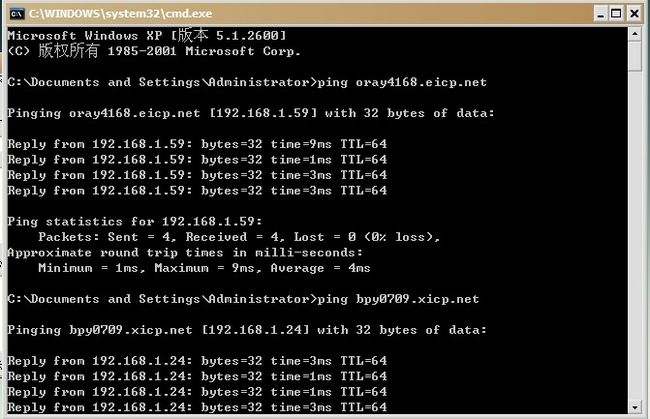Click 'Microsoft Windows XP' version line
Viewport: 650px width, 419px height.
[x=147, y=35]
